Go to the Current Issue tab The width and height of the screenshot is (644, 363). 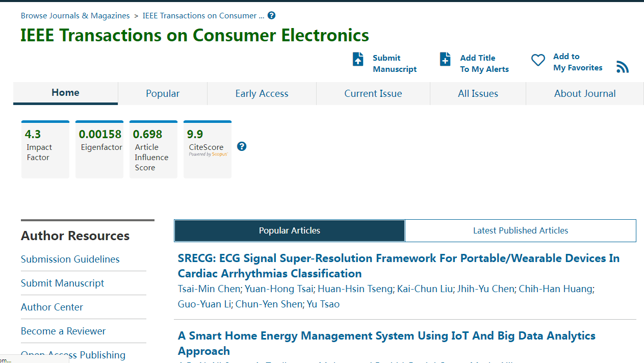[373, 93]
